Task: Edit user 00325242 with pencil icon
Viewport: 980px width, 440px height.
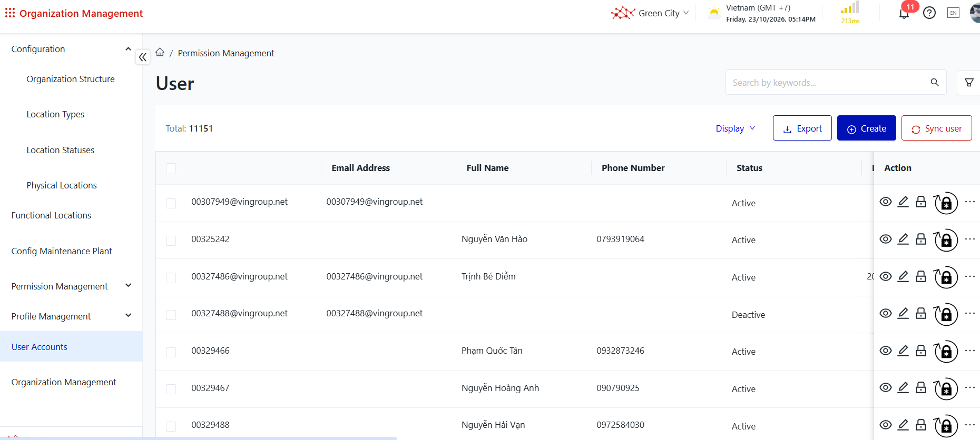Action: click(903, 239)
